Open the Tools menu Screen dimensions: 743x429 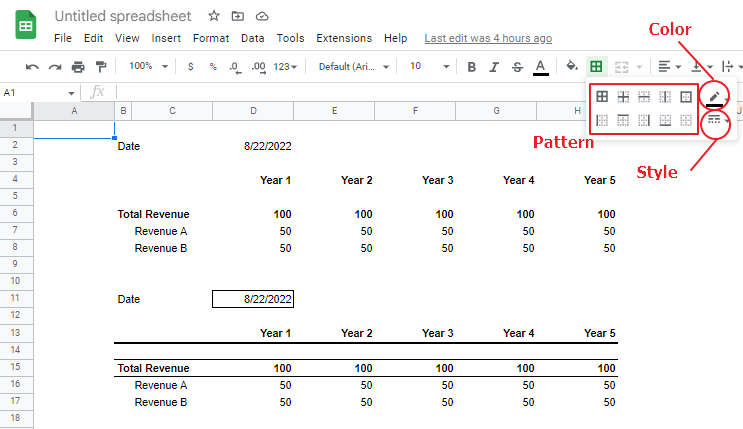coord(290,38)
